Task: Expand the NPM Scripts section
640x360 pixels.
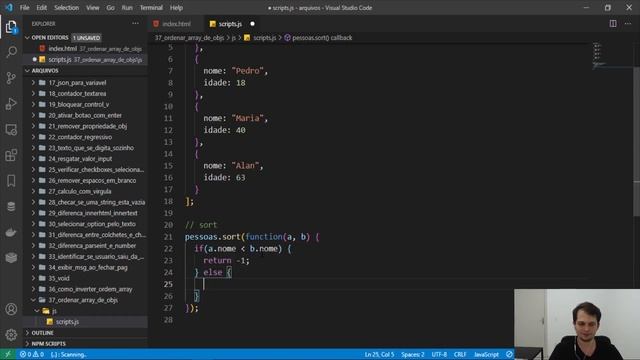Action: [48, 344]
